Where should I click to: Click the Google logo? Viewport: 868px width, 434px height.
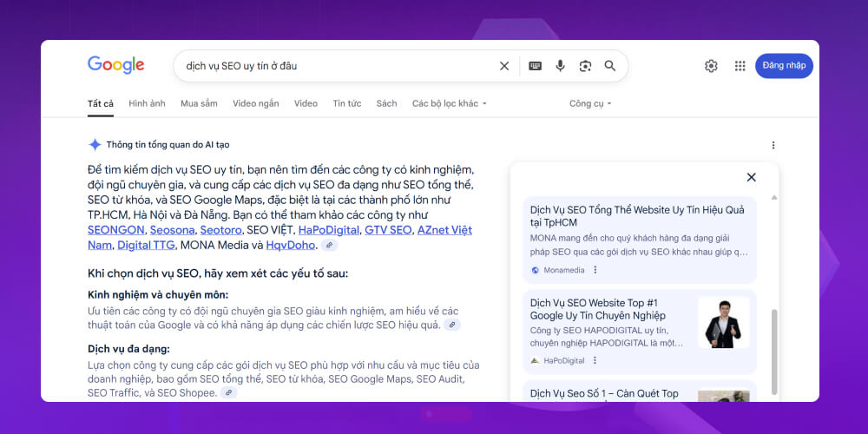coord(115,65)
